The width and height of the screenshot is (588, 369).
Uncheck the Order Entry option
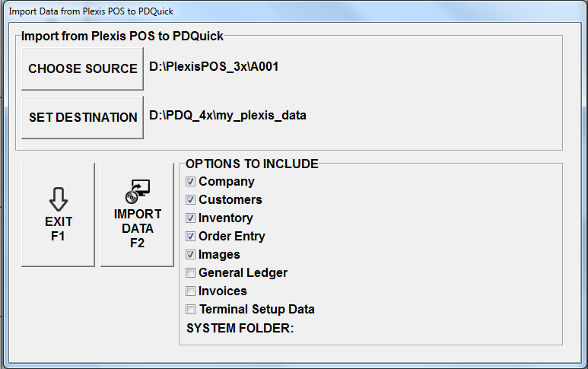tap(191, 237)
